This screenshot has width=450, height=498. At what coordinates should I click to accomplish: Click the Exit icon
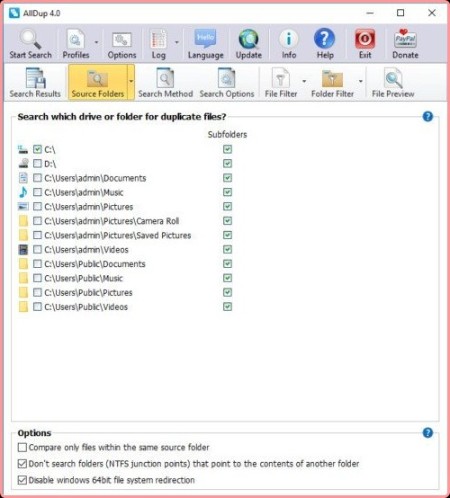pyautogui.click(x=365, y=39)
